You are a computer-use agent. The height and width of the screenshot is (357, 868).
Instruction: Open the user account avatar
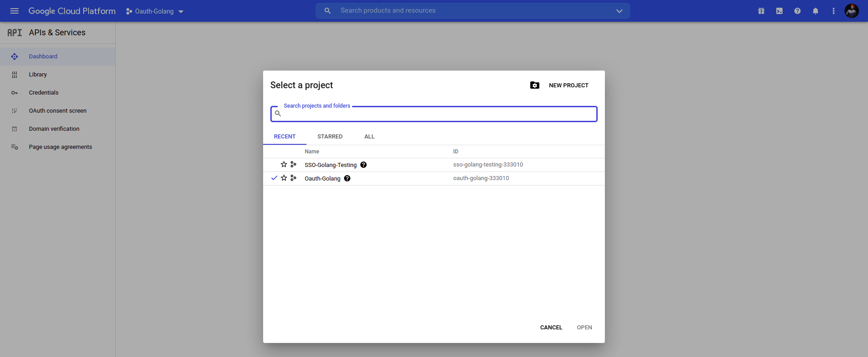852,11
